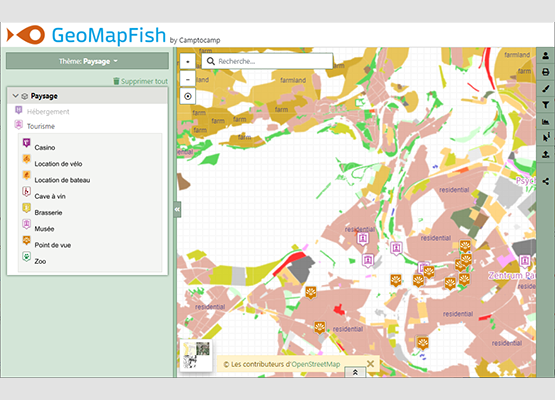
Task: Open the OpenStreetMap contributors link
Action: click(x=316, y=364)
